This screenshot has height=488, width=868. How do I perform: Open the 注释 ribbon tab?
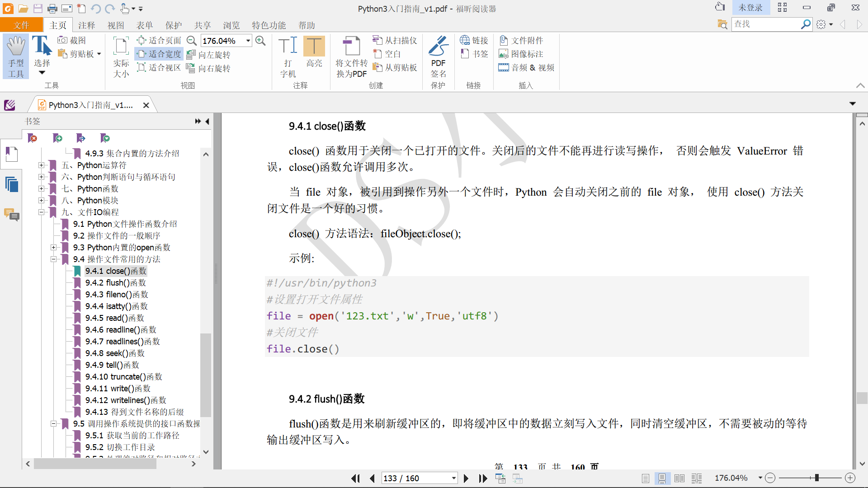(x=86, y=25)
